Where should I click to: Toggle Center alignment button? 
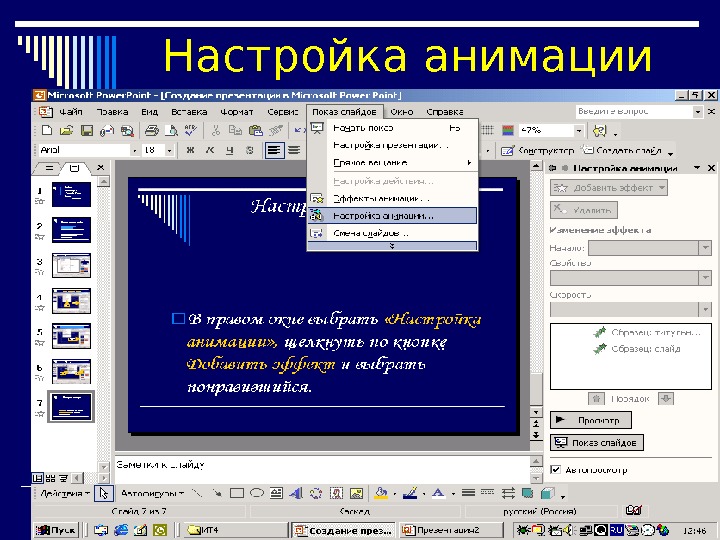pos(294,150)
